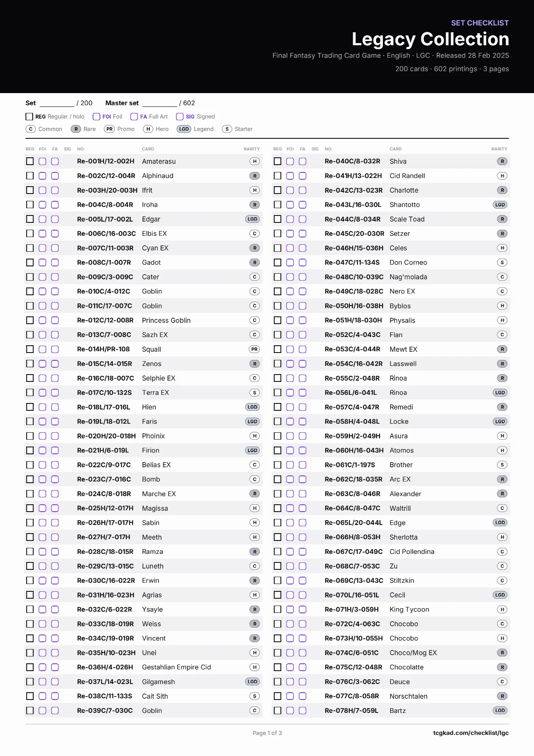
Task: Click the Promo 'PR' badge in the legend
Action: tap(109, 129)
